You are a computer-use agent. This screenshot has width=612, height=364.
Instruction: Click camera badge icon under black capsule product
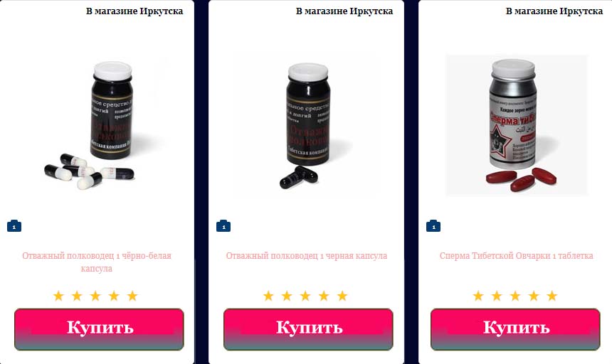(x=223, y=226)
